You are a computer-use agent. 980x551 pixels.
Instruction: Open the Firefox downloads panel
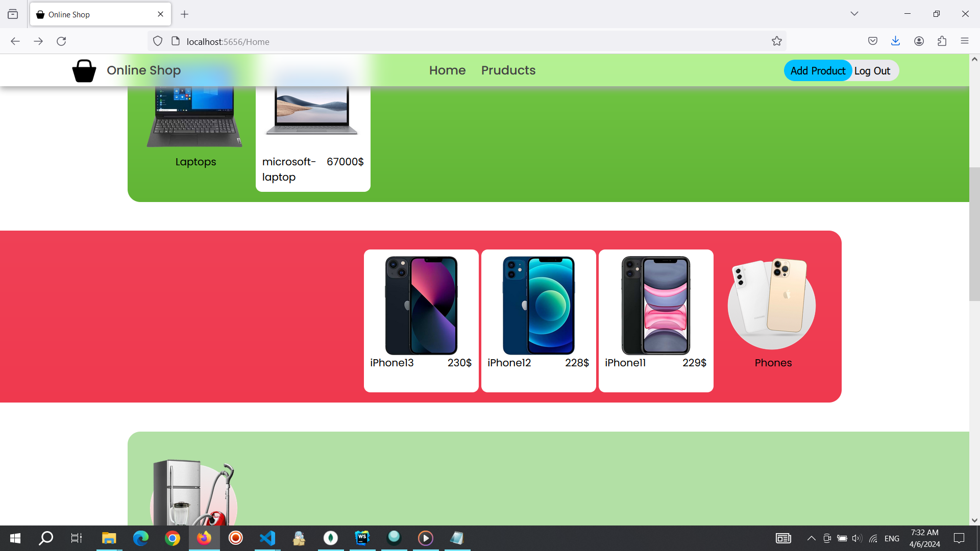click(895, 41)
